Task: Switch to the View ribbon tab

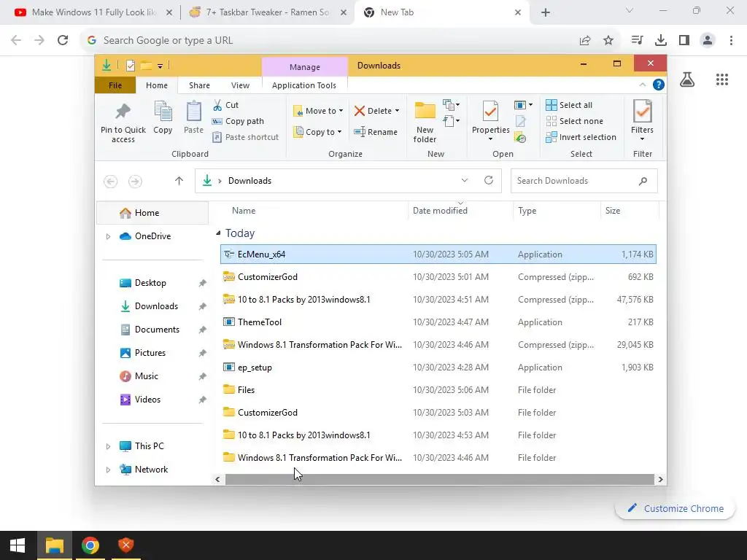Action: pyautogui.click(x=240, y=85)
